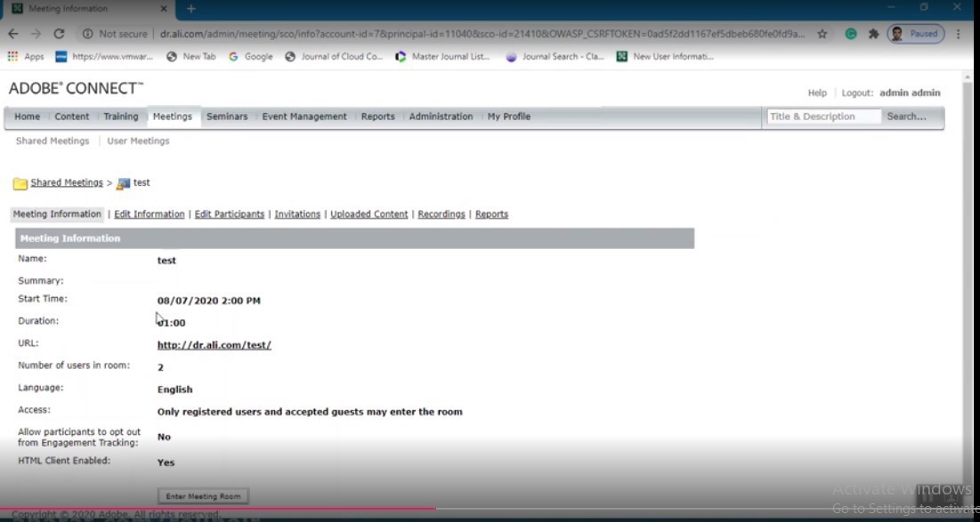This screenshot has height=522, width=980.
Task: Click the Adobe Connect logo
Action: [x=77, y=89]
